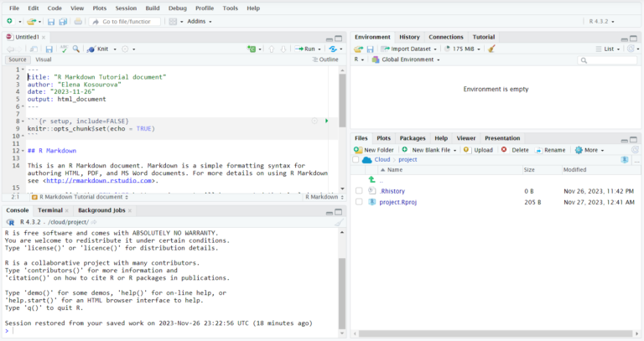Open Global Environment dropdown

[406, 59]
